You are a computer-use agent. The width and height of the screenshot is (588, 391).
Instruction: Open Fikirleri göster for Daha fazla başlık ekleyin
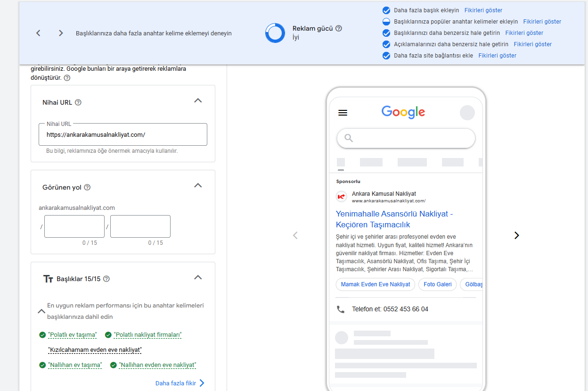click(x=483, y=10)
